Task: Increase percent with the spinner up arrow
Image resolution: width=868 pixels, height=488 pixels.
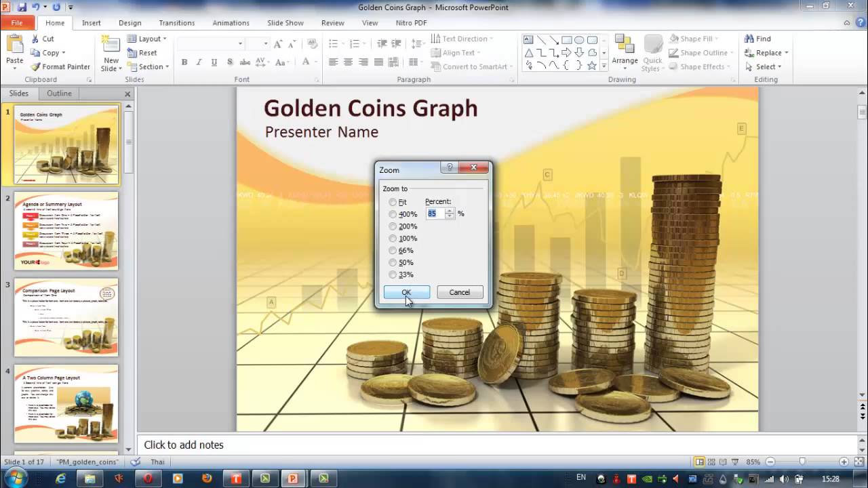Action: click(450, 211)
